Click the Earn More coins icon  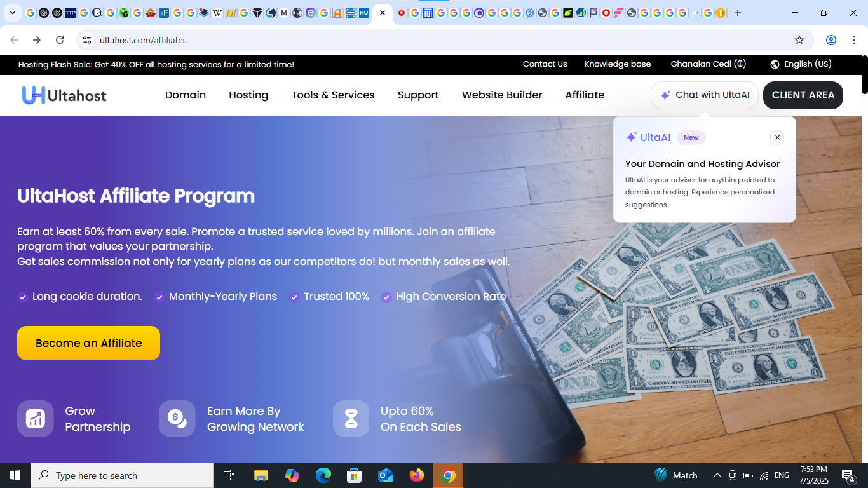[177, 419]
